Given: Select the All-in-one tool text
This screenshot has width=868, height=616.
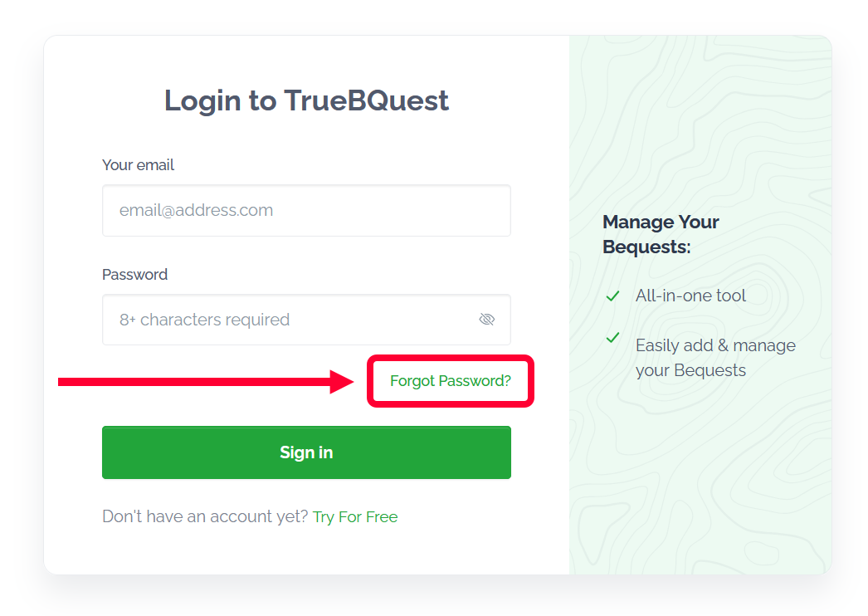Looking at the screenshot, I should click(690, 296).
